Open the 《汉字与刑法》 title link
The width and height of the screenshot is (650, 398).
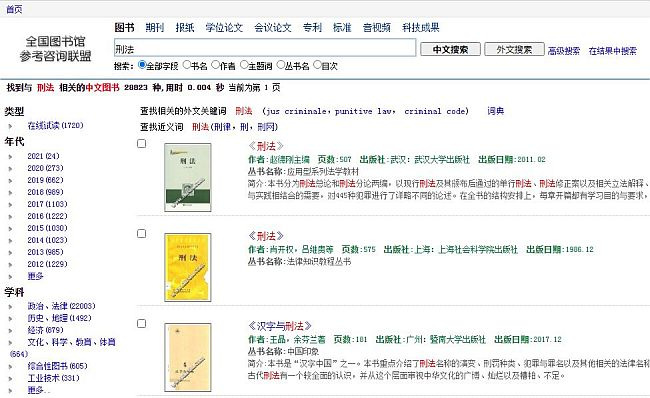tap(280, 326)
